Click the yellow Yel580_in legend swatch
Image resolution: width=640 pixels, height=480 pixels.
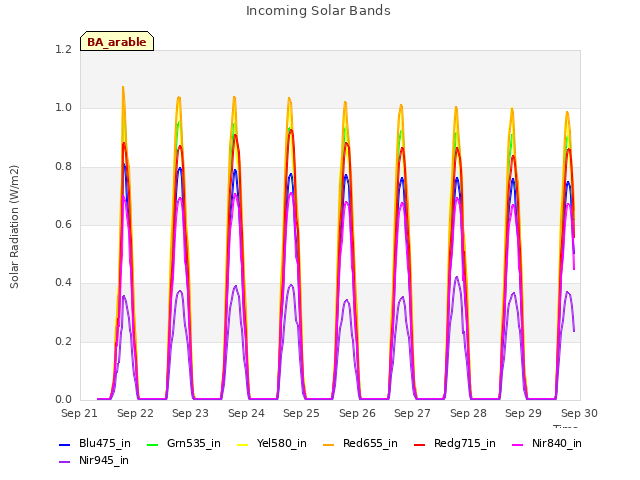242,444
